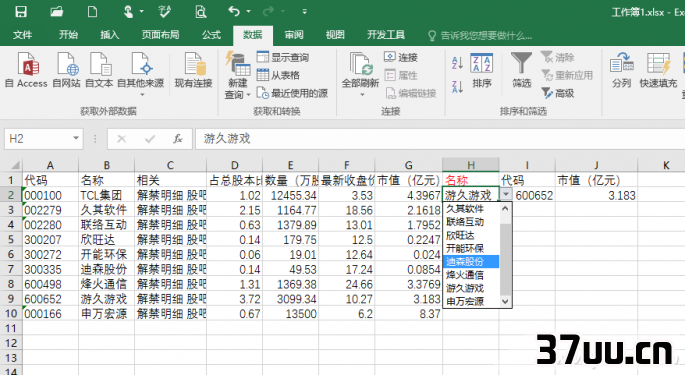Click the Name Box showing H2

coord(38,139)
